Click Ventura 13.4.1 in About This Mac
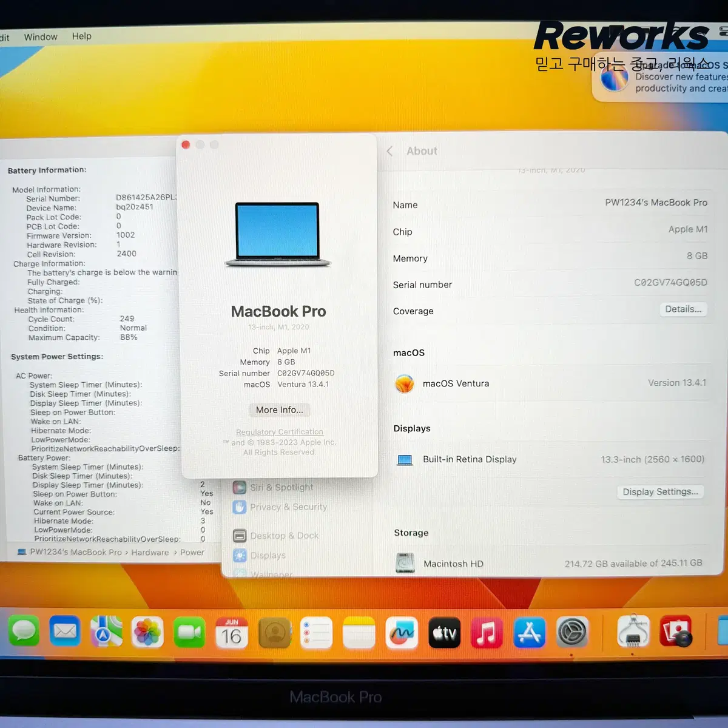Image resolution: width=728 pixels, height=728 pixels. [x=303, y=385]
